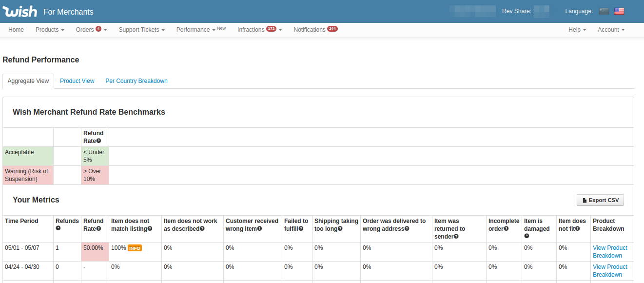Click the orange INFO badge in 05/01 row

[x=135, y=248]
